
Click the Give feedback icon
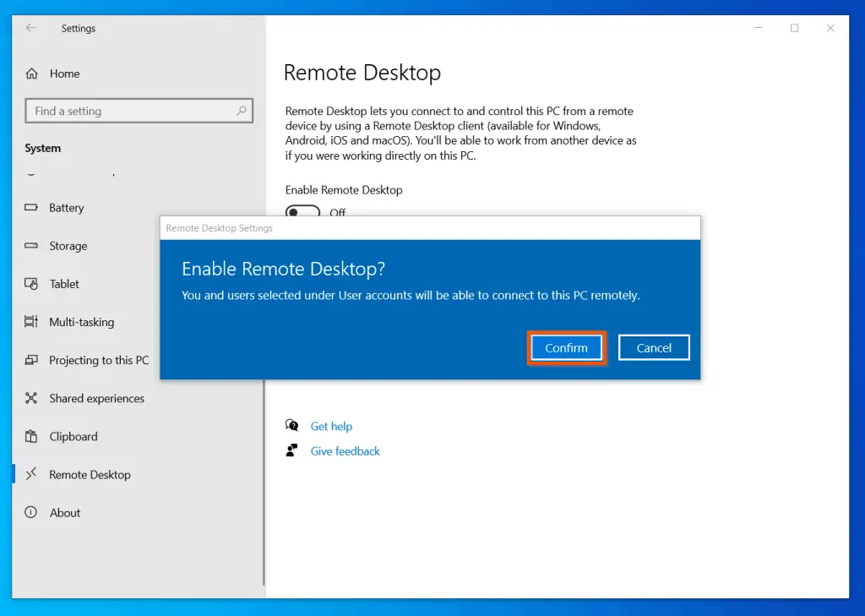(x=292, y=450)
